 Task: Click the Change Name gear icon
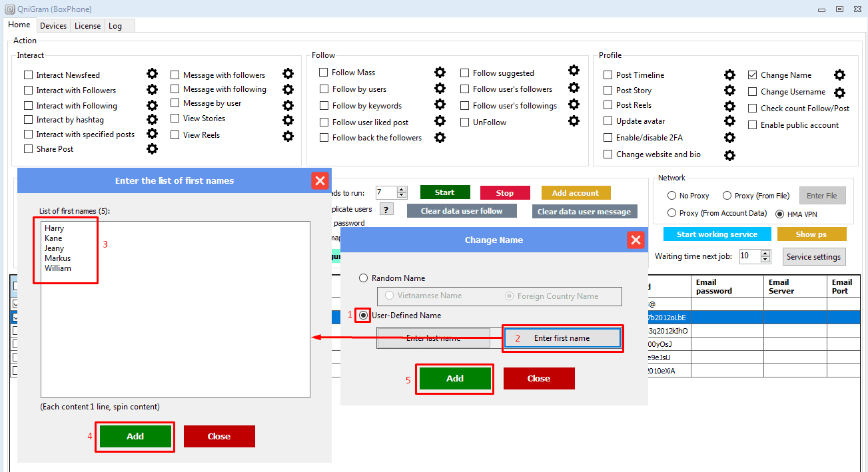point(839,75)
